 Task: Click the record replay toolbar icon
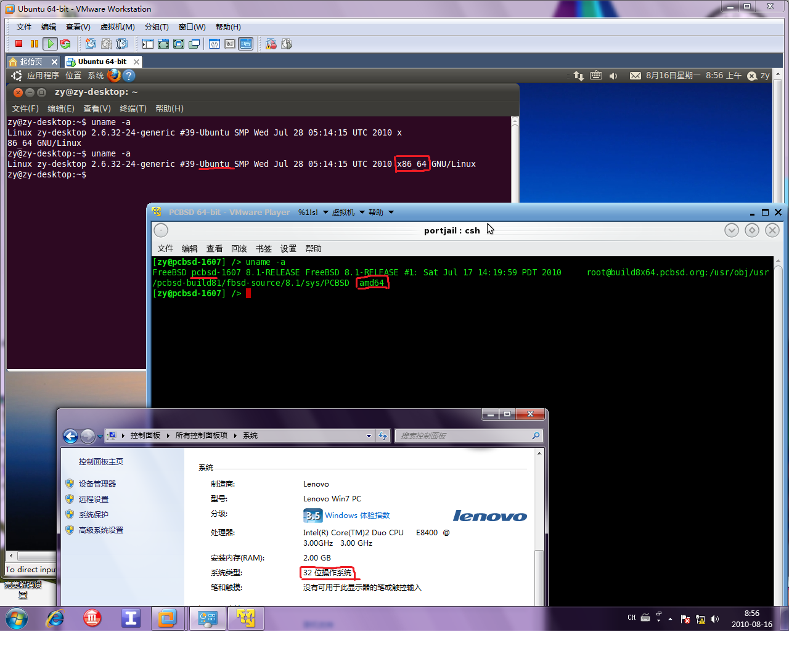[x=271, y=44]
